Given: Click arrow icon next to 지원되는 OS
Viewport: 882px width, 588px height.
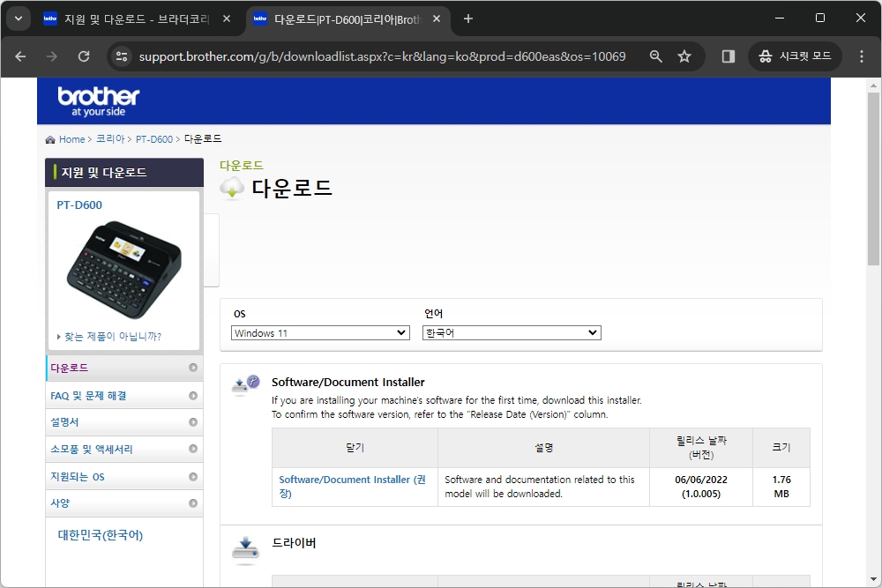Looking at the screenshot, I should (x=193, y=477).
